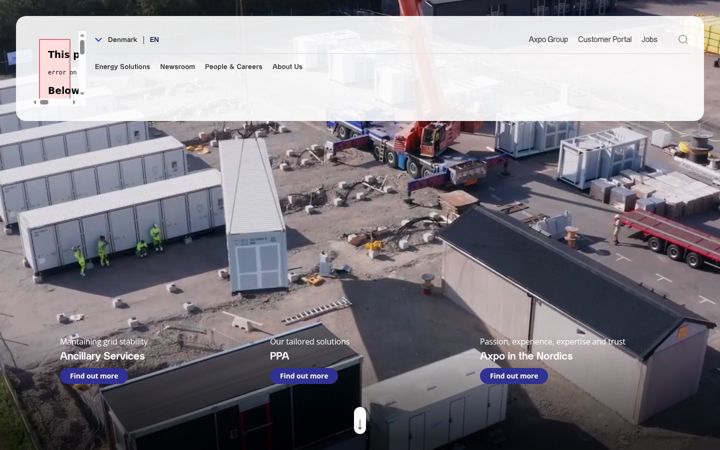
Task: Click the 'Maintaining grid stability' caption
Action: 104,342
